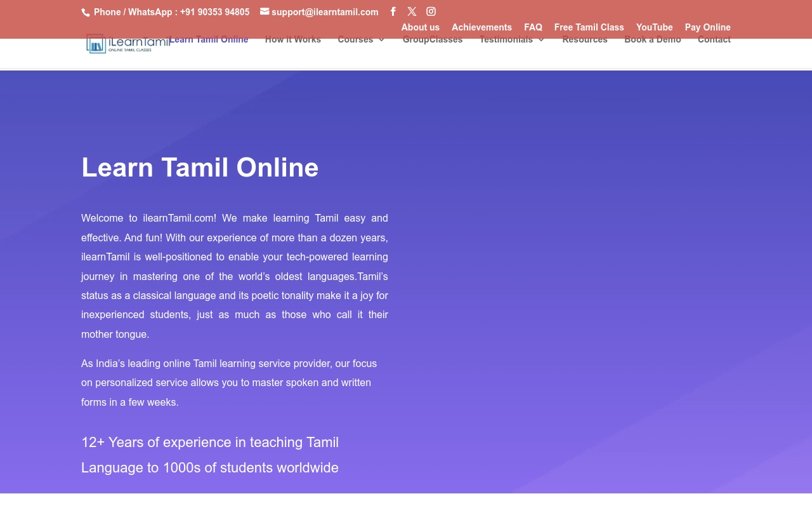Open the X (Twitter) icon
The width and height of the screenshot is (812, 508).
(x=412, y=11)
